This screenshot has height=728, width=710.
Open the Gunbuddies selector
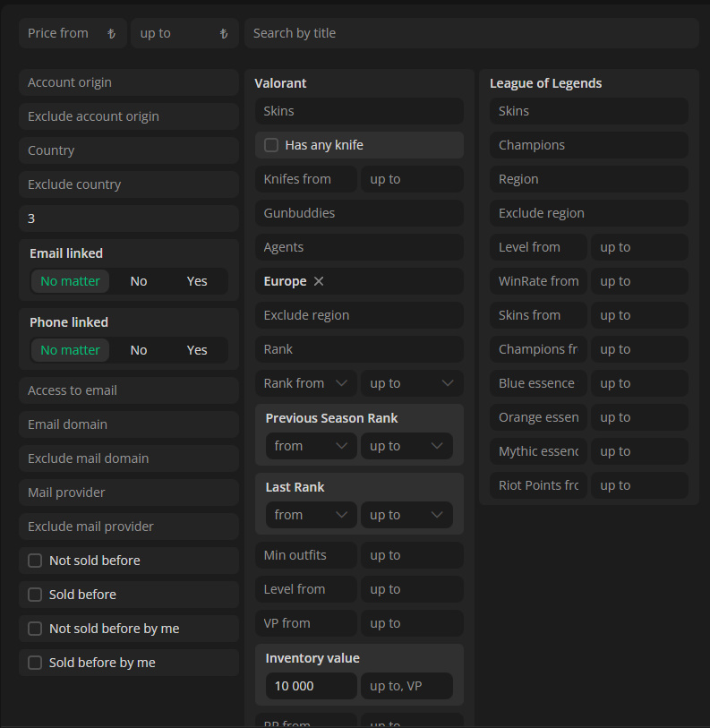click(x=359, y=213)
